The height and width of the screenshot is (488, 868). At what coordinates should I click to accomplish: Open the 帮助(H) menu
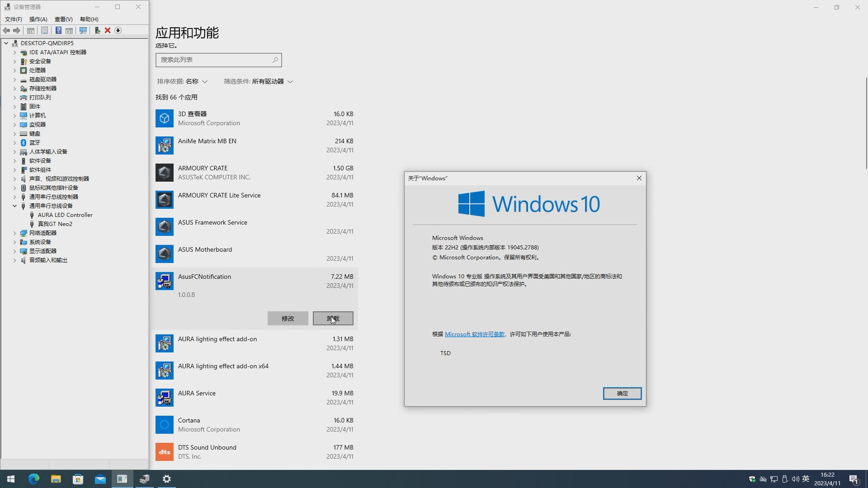pyautogui.click(x=89, y=19)
